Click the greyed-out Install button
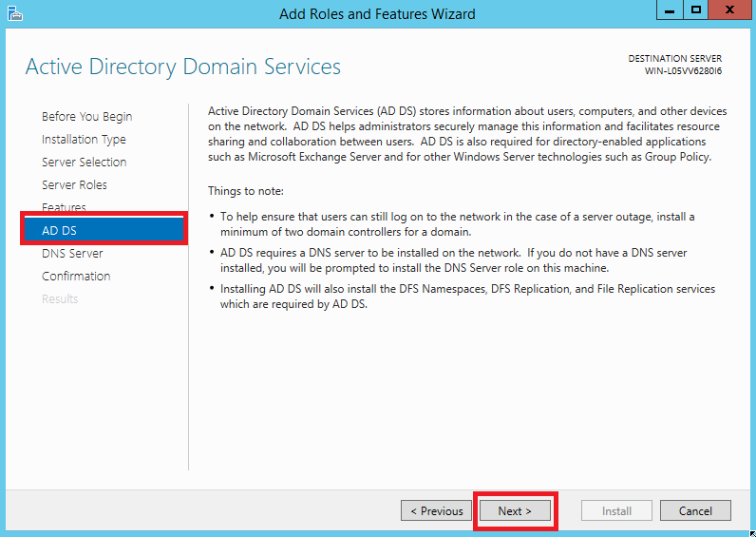Image resolution: width=756 pixels, height=537 pixels. point(616,511)
